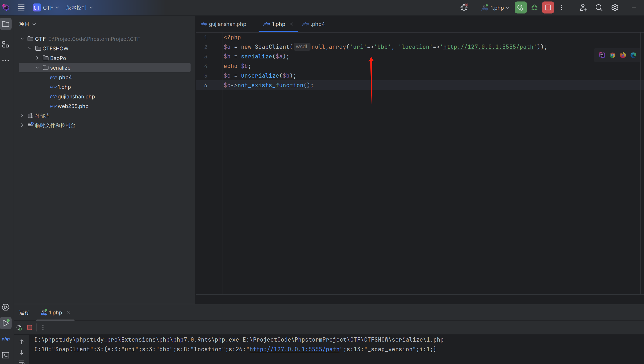Close the 1.php editor tab

point(291,24)
